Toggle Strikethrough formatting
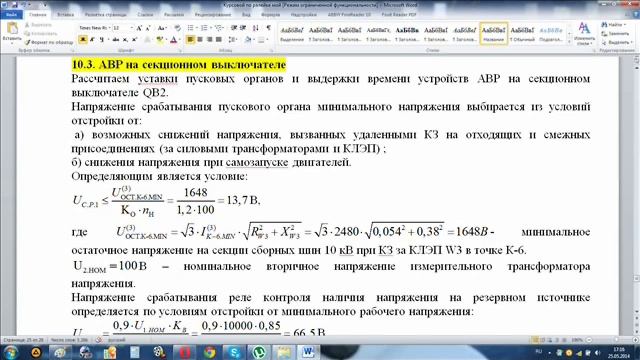The width and height of the screenshot is (640, 360). [116, 40]
